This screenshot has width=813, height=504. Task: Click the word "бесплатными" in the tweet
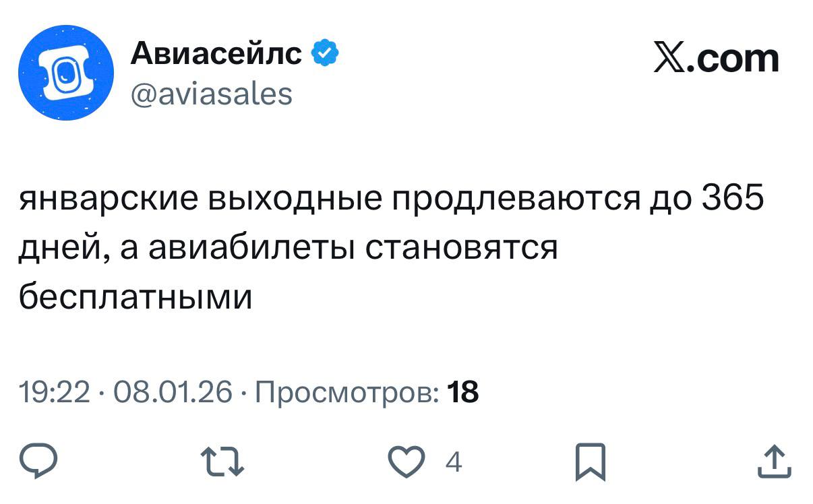point(135,296)
